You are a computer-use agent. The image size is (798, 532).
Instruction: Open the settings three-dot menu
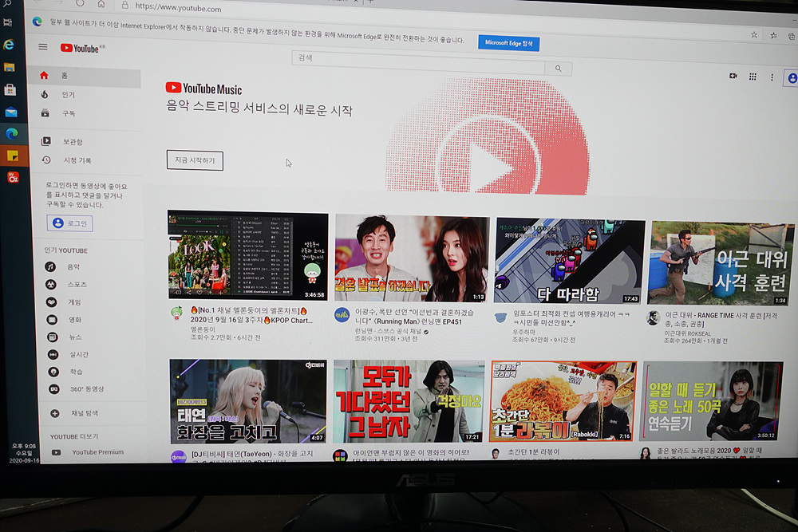click(772, 77)
